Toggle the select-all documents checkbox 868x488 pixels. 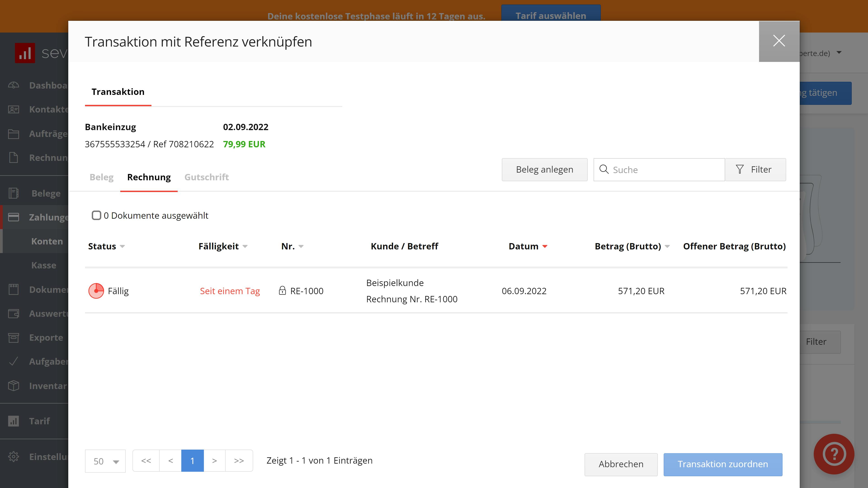point(96,215)
